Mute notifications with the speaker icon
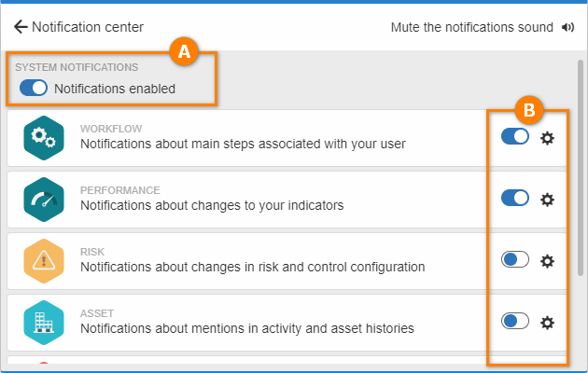This screenshot has height=373, width=588. tap(567, 27)
